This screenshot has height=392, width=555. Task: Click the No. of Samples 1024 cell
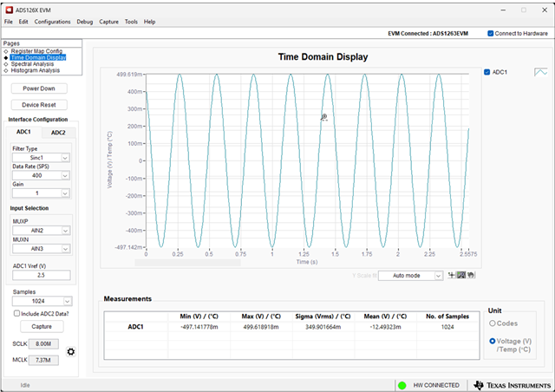point(447,327)
